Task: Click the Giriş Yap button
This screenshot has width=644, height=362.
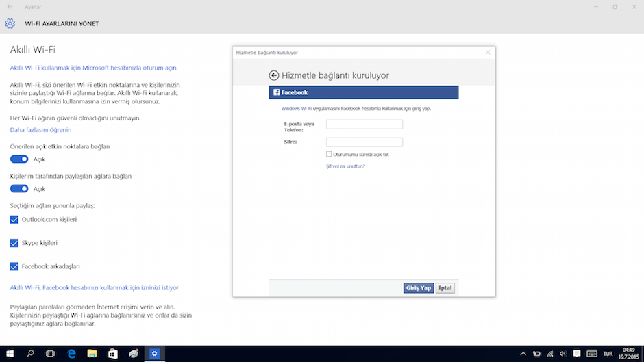Action: (418, 287)
